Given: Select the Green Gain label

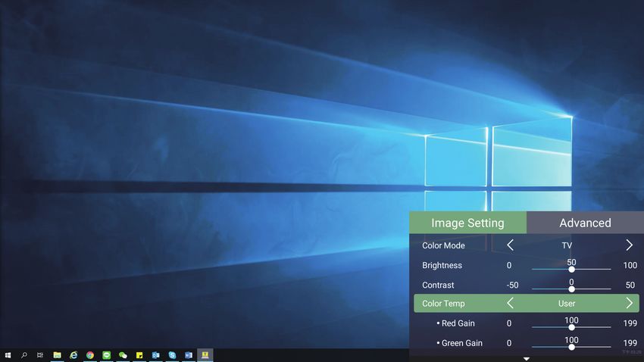Looking at the screenshot, I should click(x=461, y=343).
